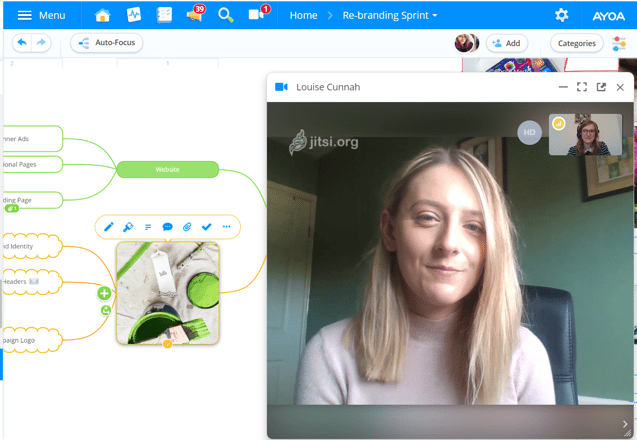Mark branch complete with checkmark icon

207,227
